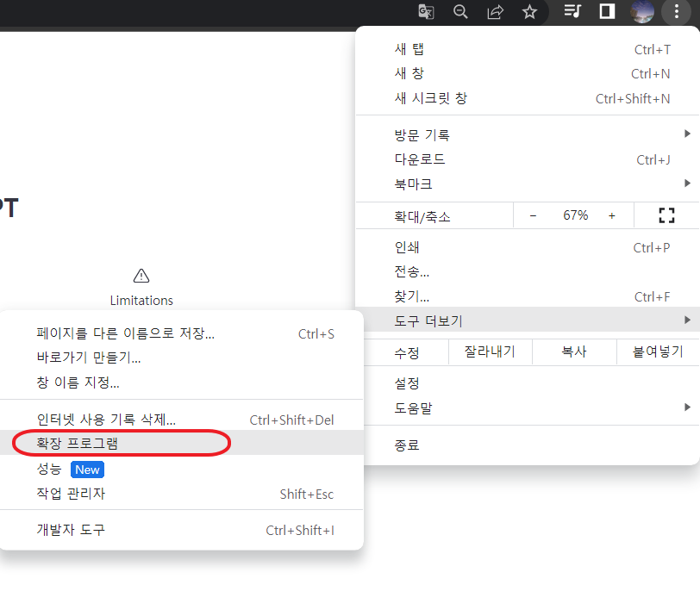700x591 pixels.
Task: Bookmark the page using the star icon
Action: point(529,12)
